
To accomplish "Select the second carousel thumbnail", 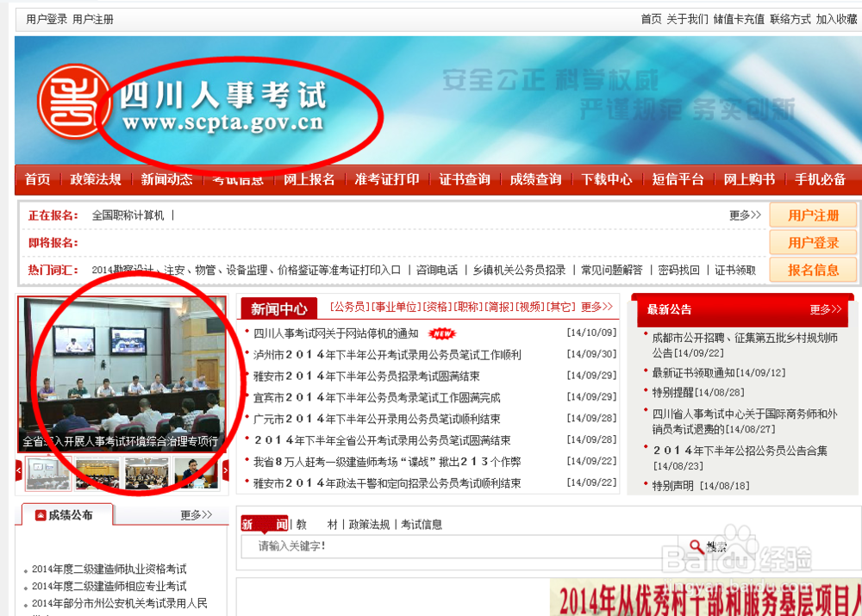I will click(97, 473).
